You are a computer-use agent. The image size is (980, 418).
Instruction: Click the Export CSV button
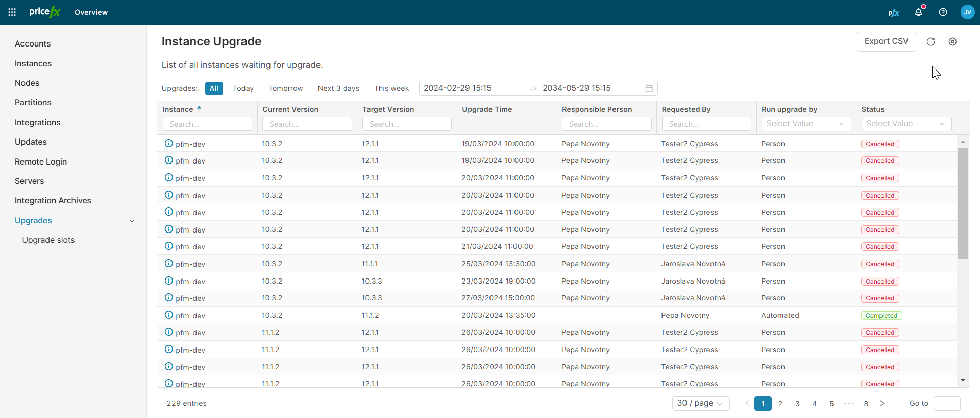(886, 41)
